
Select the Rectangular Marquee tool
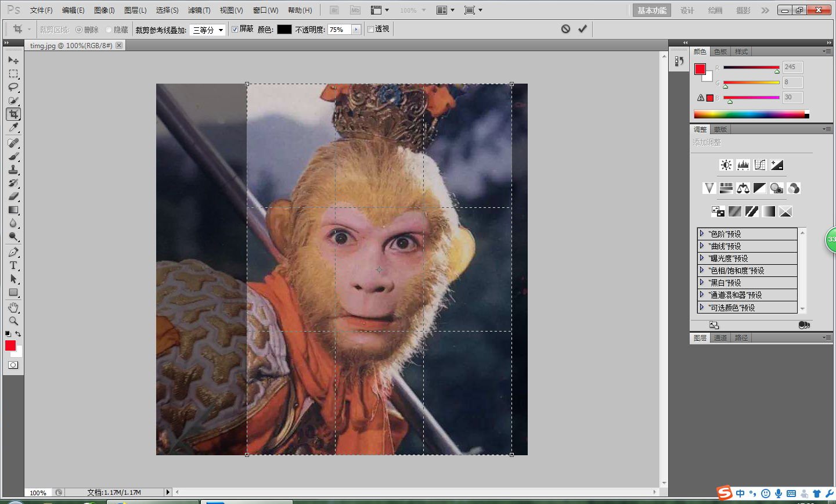click(13, 74)
